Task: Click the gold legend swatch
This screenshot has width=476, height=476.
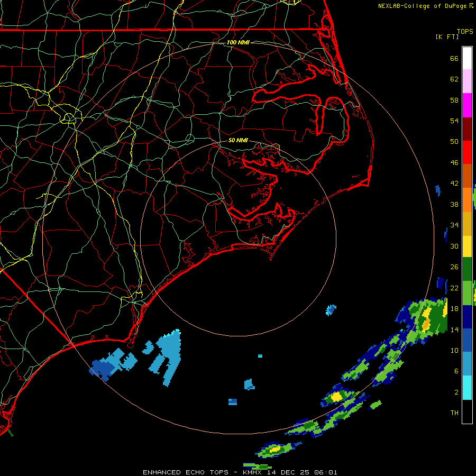Action: pos(467,224)
